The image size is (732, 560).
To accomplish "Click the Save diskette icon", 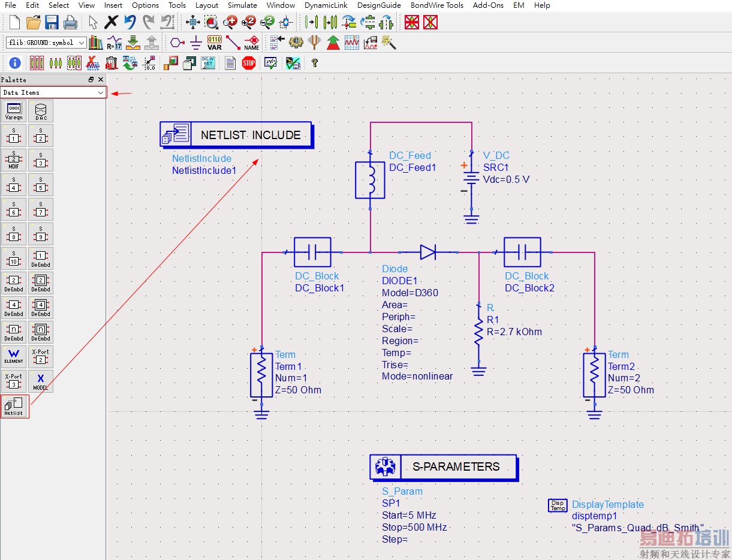I will [52, 23].
